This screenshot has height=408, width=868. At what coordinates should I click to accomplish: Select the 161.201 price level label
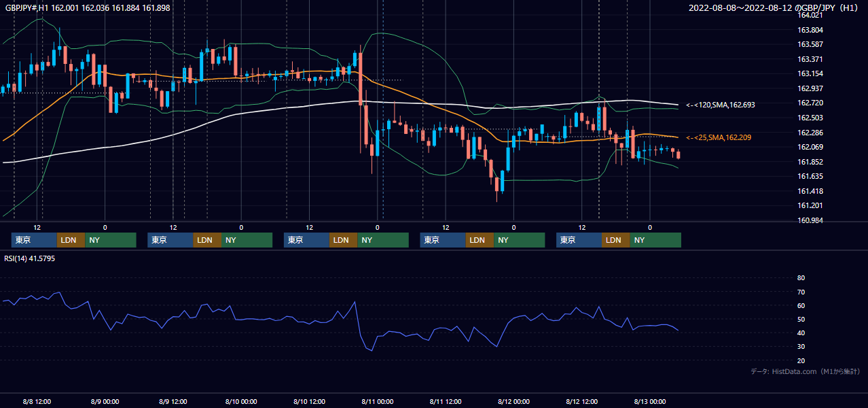click(x=810, y=205)
